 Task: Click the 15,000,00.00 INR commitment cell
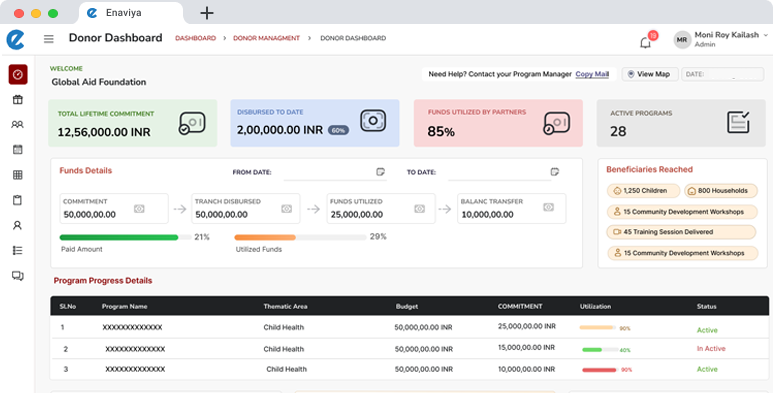(526, 348)
